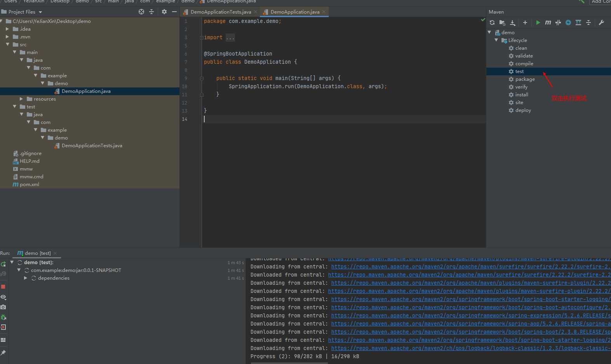Click red exit icon in Run panel
The height and width of the screenshot is (364, 611).
pyautogui.click(x=3, y=327)
